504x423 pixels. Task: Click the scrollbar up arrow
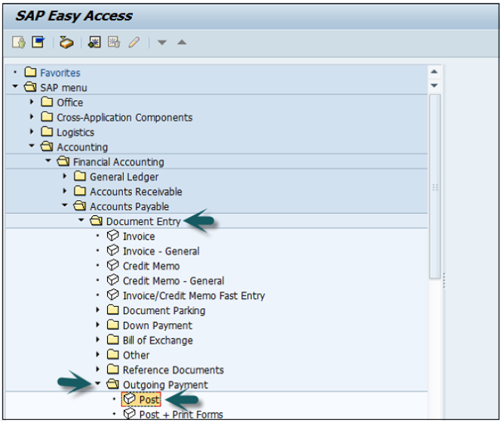(434, 73)
